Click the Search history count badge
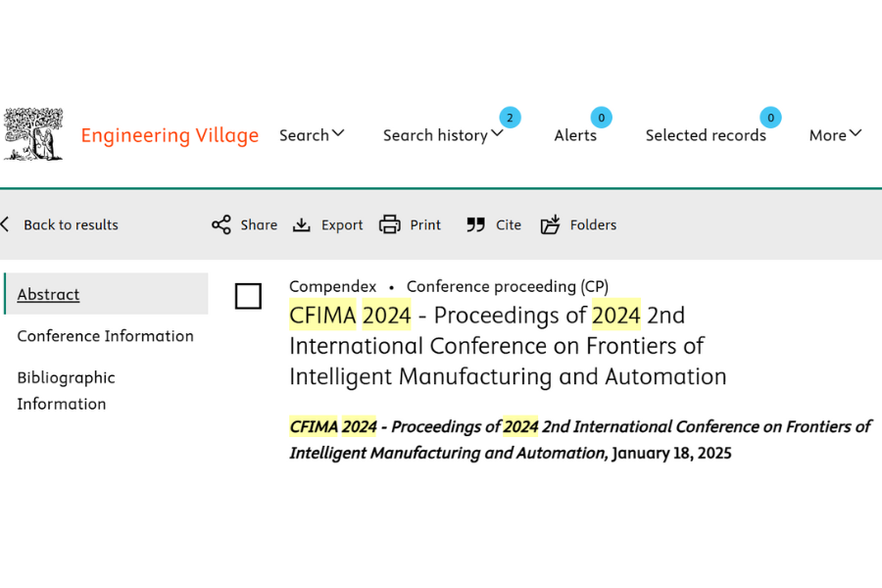Viewport: 882px width, 588px height. click(510, 118)
